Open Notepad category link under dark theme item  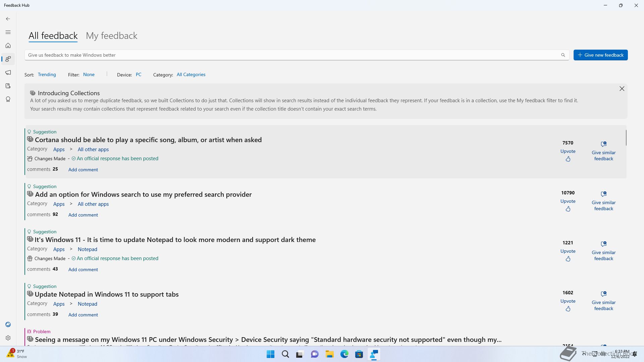click(88, 249)
